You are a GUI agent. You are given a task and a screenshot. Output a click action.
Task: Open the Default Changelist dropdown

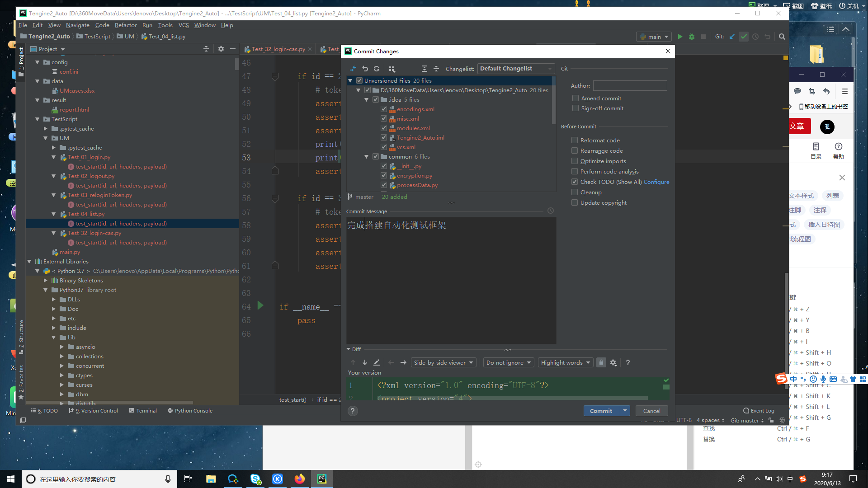pos(516,69)
